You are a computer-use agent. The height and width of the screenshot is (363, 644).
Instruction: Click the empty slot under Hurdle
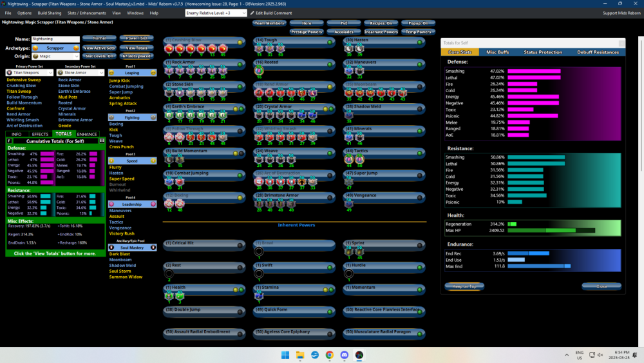(348, 273)
